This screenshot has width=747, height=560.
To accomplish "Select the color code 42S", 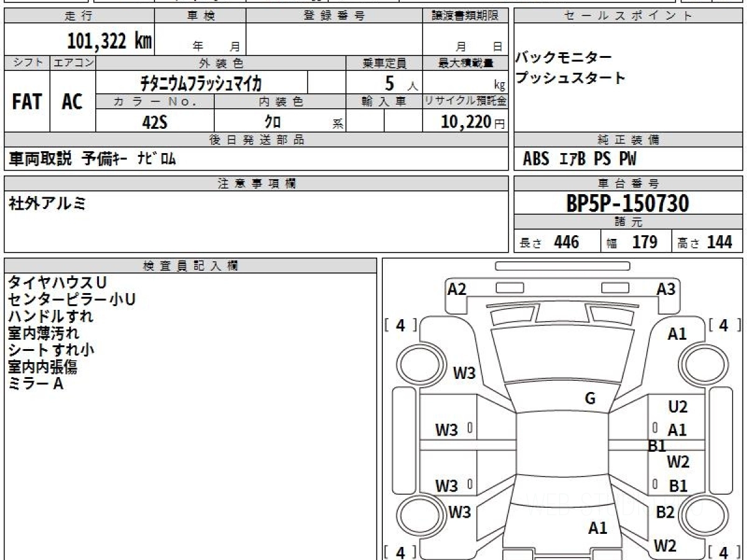I will click(x=154, y=121).
